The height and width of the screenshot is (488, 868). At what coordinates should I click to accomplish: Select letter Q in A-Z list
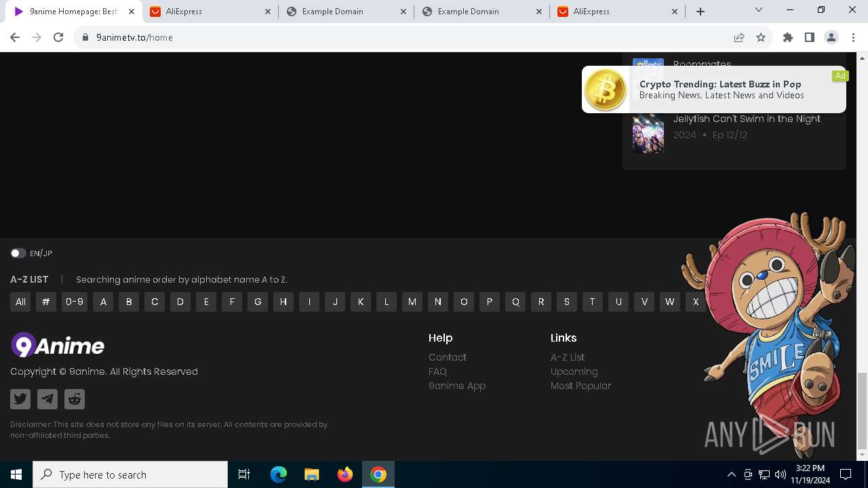tap(515, 302)
